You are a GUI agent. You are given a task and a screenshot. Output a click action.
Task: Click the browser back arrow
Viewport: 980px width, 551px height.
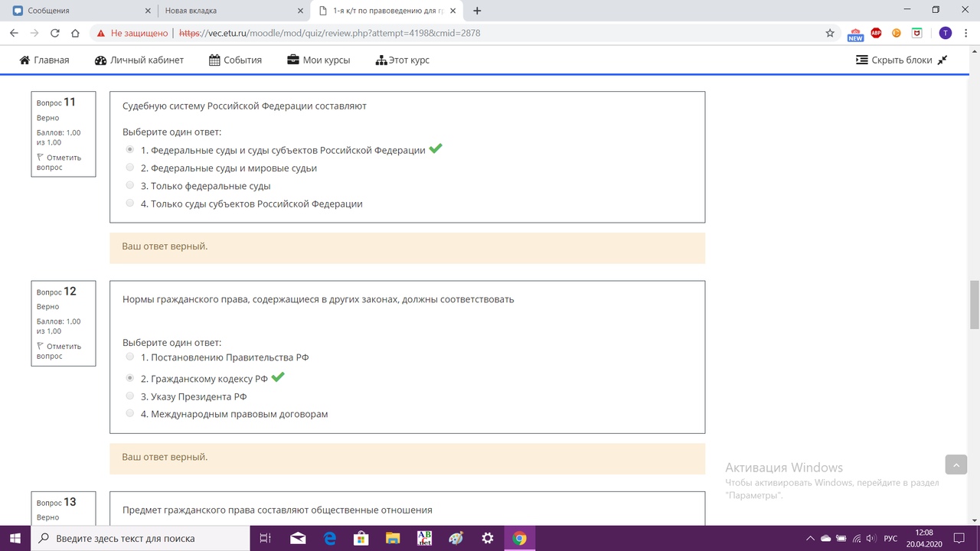13,33
